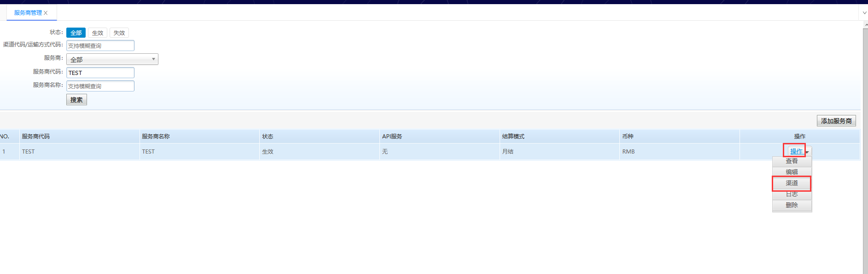Click the vertical scrollbar on the right edge
868x274 pixels.
pyautogui.click(x=865, y=147)
